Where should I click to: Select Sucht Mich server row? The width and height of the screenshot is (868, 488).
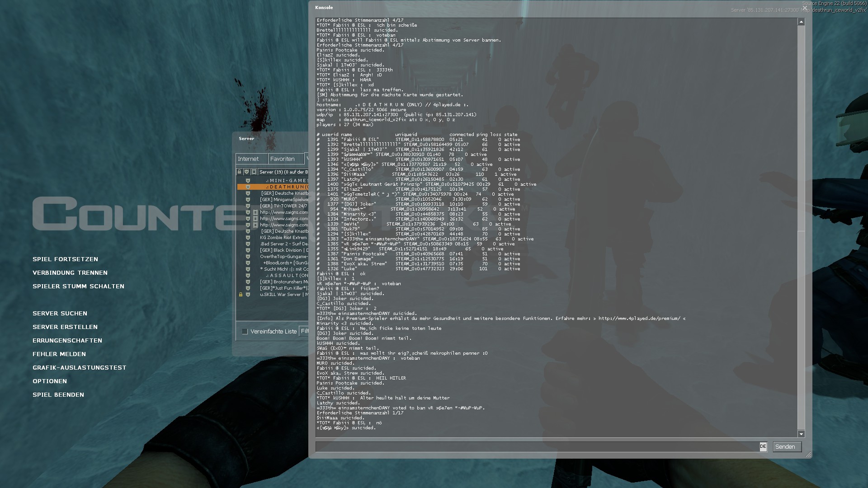point(273,269)
